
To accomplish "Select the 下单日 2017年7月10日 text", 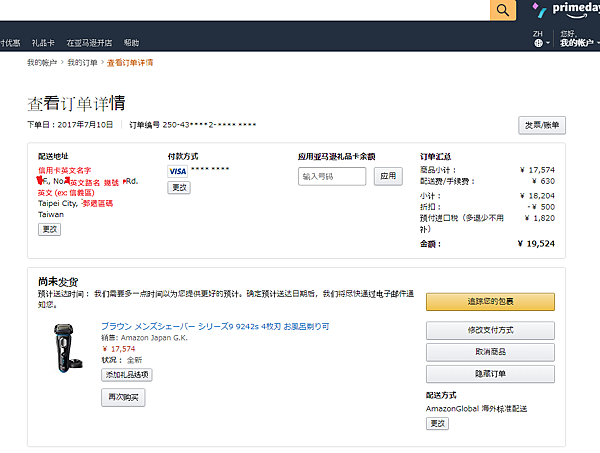I will coord(70,125).
